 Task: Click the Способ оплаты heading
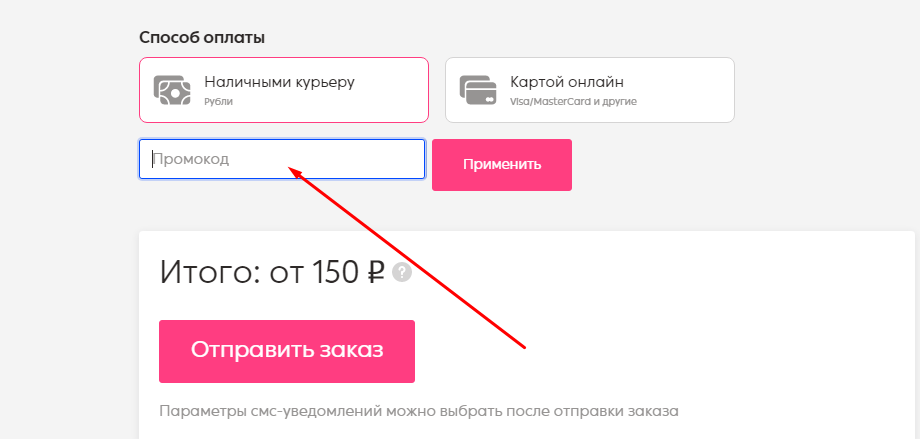click(202, 38)
